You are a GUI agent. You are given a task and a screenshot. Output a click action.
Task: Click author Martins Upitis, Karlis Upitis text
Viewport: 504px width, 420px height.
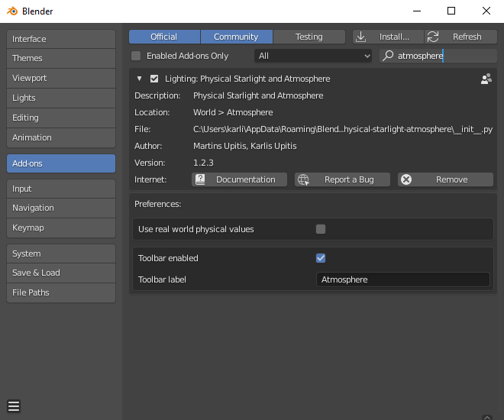(x=244, y=146)
